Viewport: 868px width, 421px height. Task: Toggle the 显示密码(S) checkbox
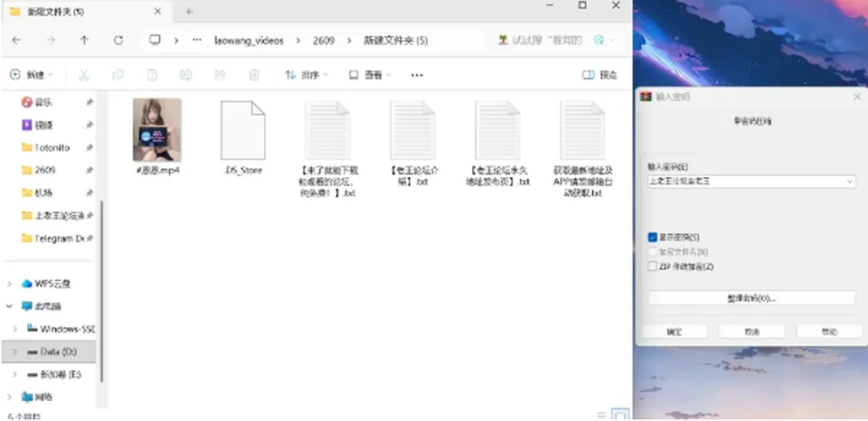652,238
